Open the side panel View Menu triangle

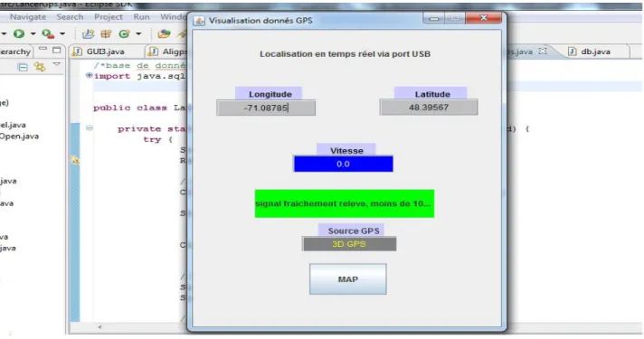[x=57, y=65]
